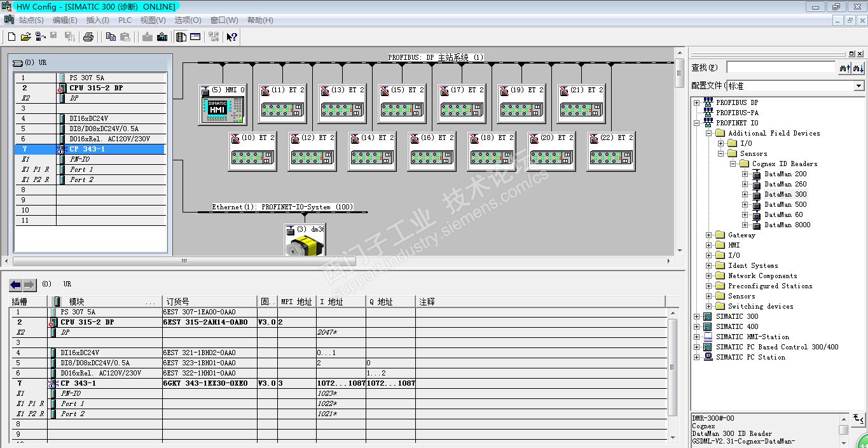Click the Open folder toolbar icon

(26, 37)
